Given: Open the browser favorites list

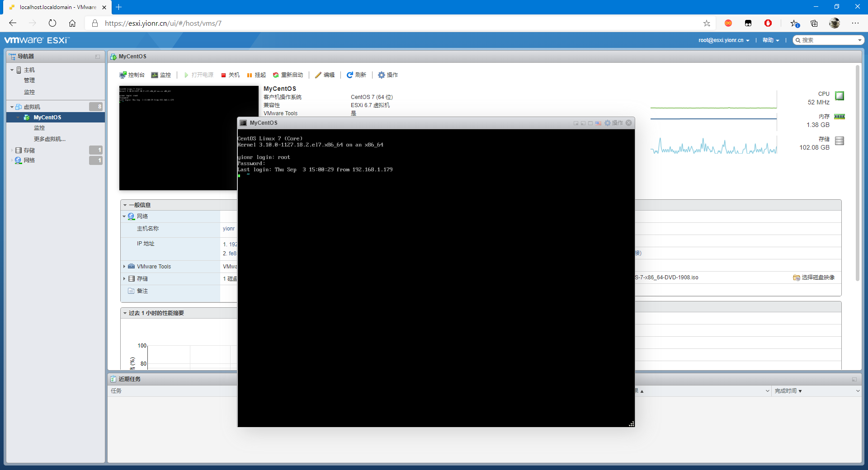Looking at the screenshot, I should [x=795, y=23].
